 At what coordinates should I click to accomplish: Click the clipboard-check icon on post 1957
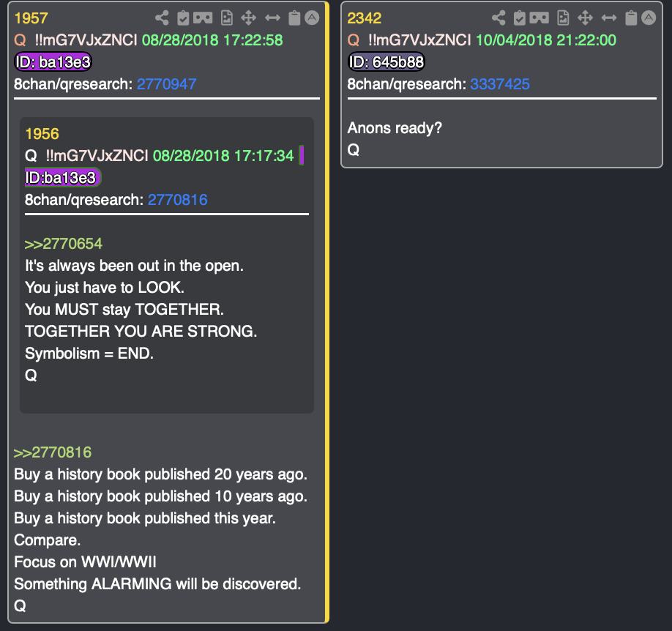(x=184, y=18)
